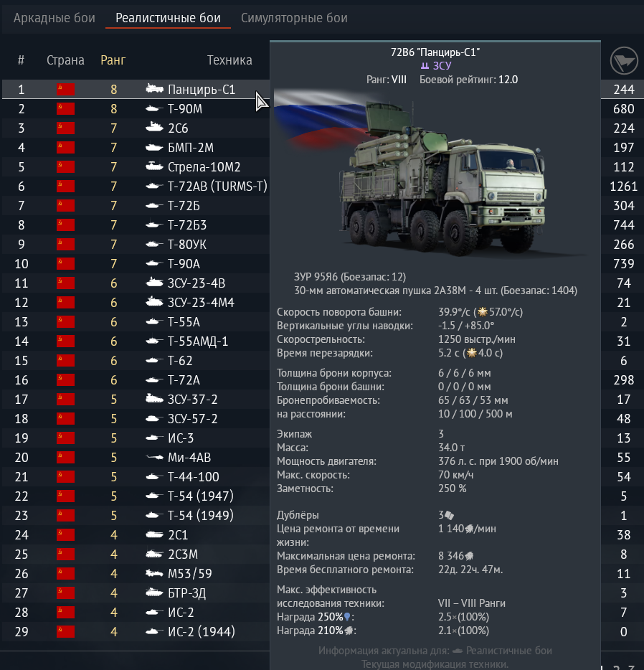Click the Стрела-10М2 vehicle icon
Viewport: 644px width, 670px height.
click(154, 166)
